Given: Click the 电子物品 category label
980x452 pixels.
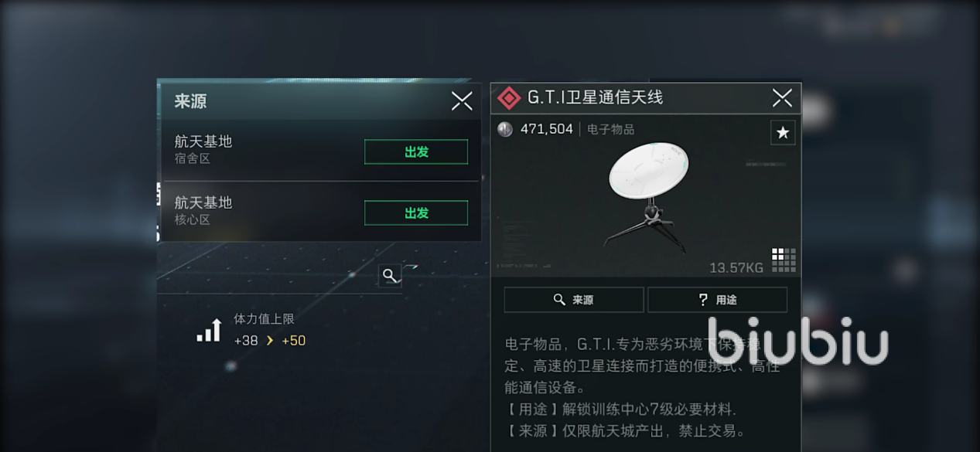Looking at the screenshot, I should point(610,130).
